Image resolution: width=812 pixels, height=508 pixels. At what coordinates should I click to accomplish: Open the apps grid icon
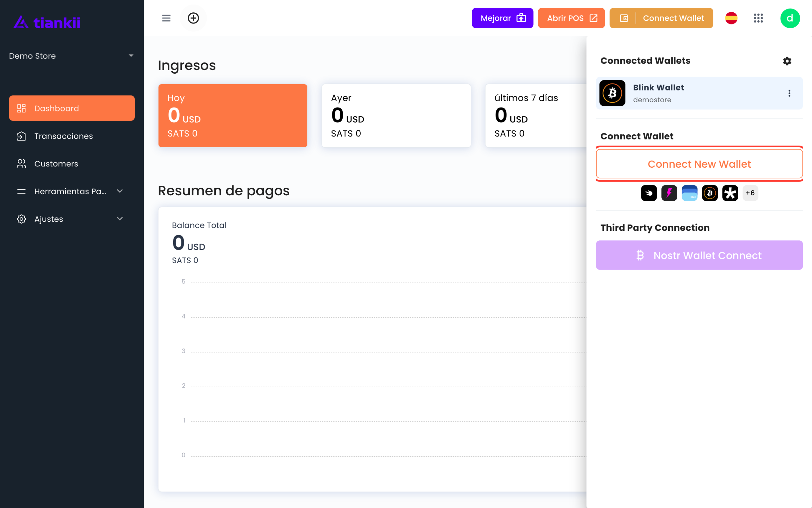coord(758,18)
